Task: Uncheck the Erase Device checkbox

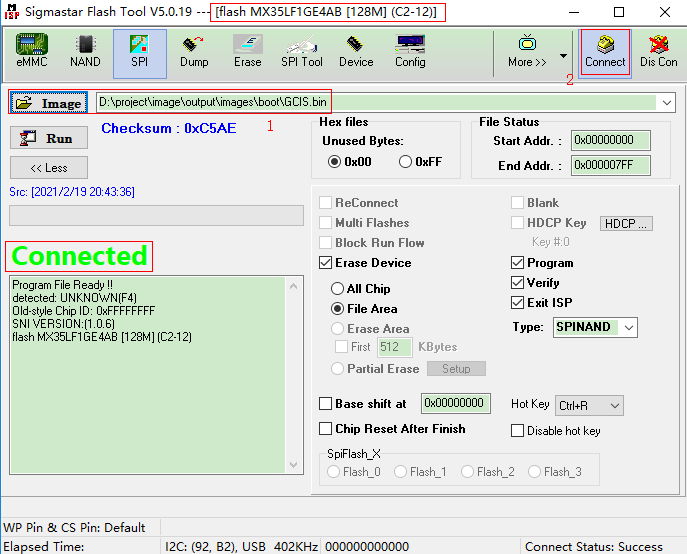Action: point(325,263)
